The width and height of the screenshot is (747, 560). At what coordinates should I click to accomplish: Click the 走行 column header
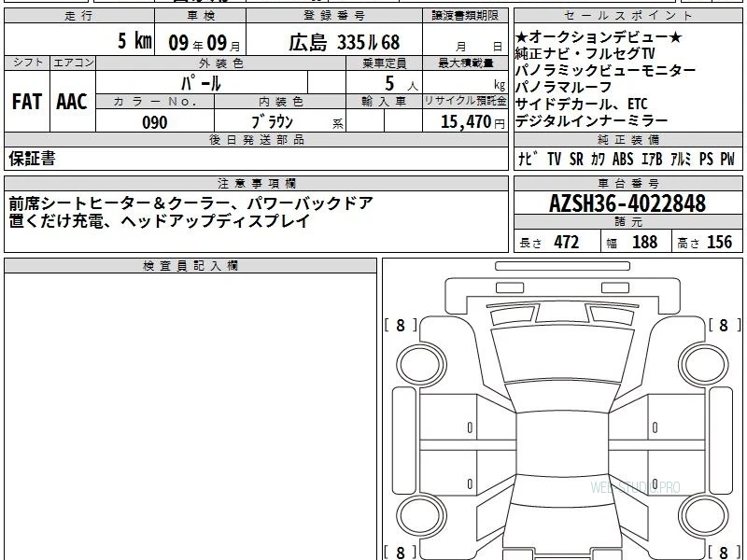pyautogui.click(x=79, y=16)
